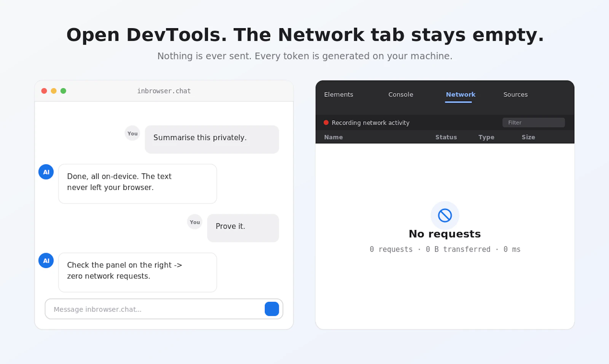
Task: Click the yellow minimize dot of the chat window
Action: click(54, 91)
